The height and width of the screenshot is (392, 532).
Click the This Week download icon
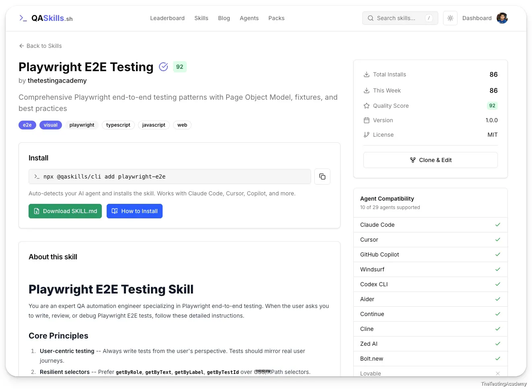pyautogui.click(x=367, y=90)
